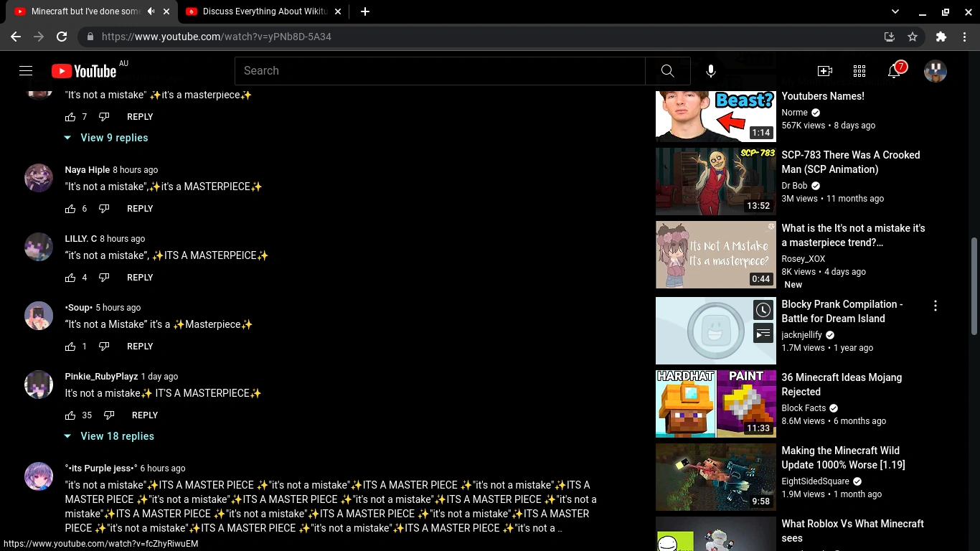The image size is (980, 551).
Task: Open 36 Minecraft Ideas Mojang Rejected thumbnail
Action: (x=716, y=404)
